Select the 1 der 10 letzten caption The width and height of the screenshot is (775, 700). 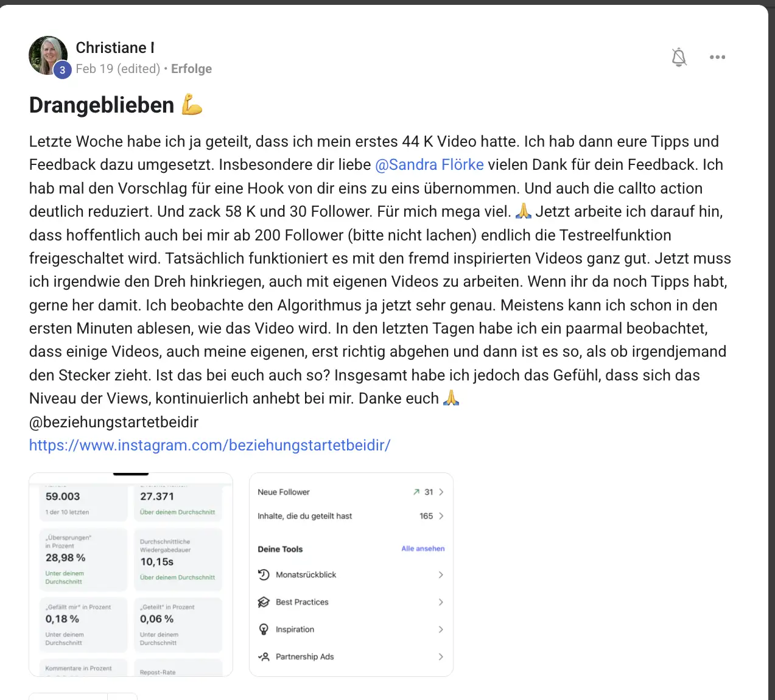pos(67,513)
